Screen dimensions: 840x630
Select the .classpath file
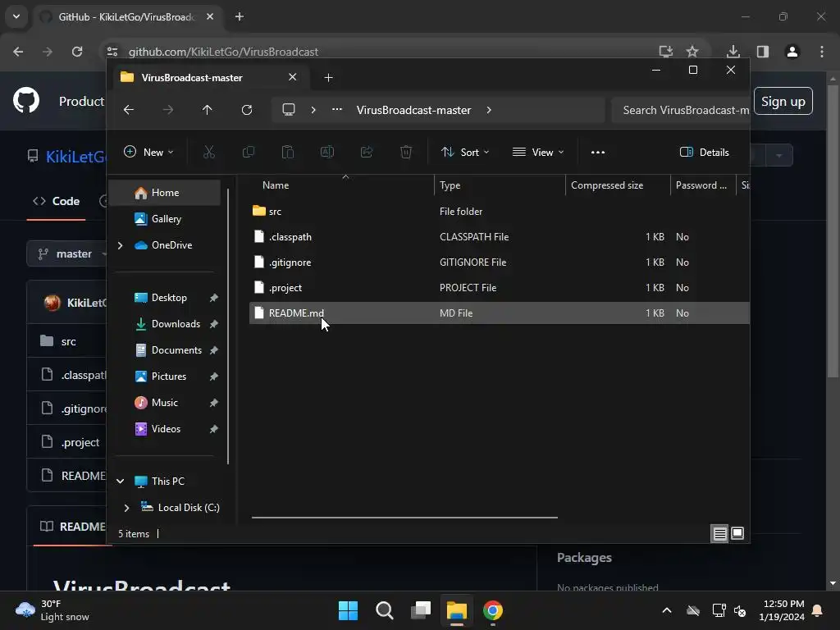[500, 237]
